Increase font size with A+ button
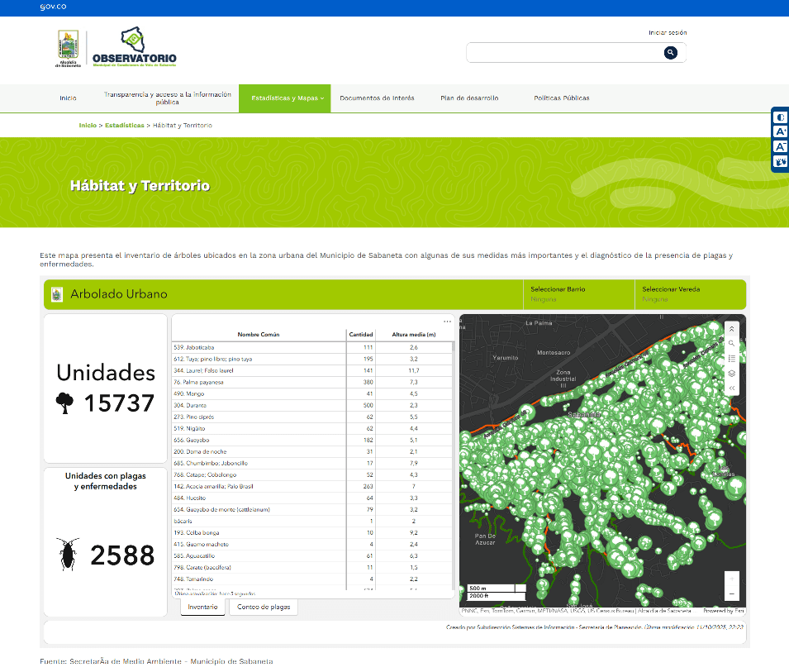This screenshot has width=789, height=672. pos(781,132)
